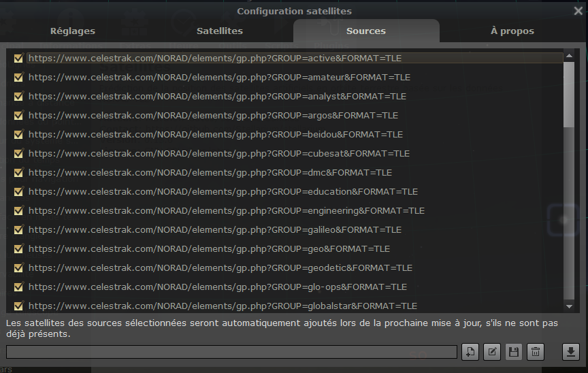
Task: Select the GROUP=argos URL row
Action: [295, 116]
